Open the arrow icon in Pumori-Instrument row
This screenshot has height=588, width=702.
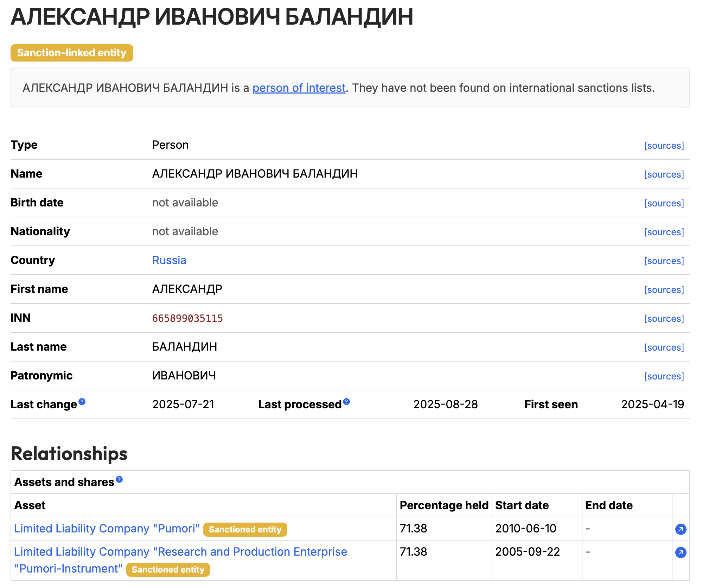pyautogui.click(x=681, y=552)
